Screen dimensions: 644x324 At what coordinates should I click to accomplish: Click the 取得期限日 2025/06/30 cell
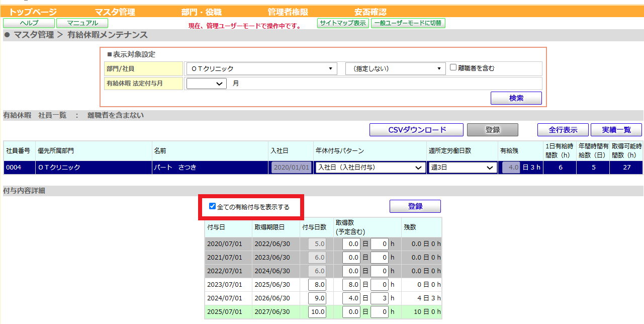[275, 284]
